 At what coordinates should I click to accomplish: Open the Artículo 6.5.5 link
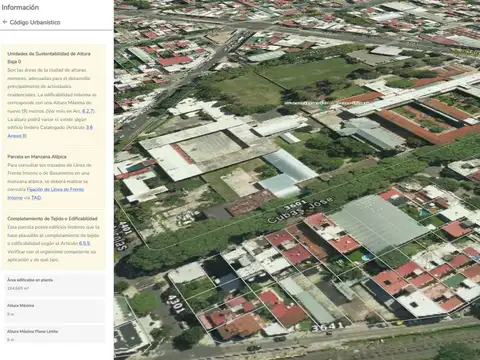point(84,243)
